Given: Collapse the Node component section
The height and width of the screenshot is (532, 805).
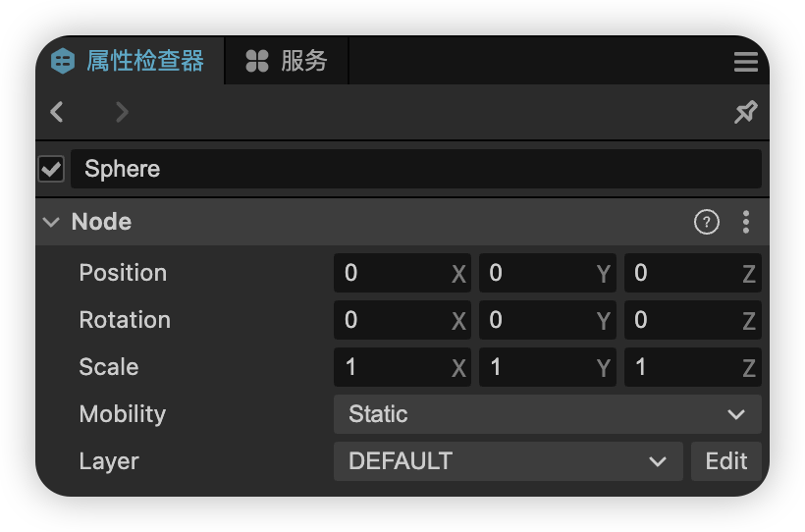Looking at the screenshot, I should pyautogui.click(x=51, y=222).
